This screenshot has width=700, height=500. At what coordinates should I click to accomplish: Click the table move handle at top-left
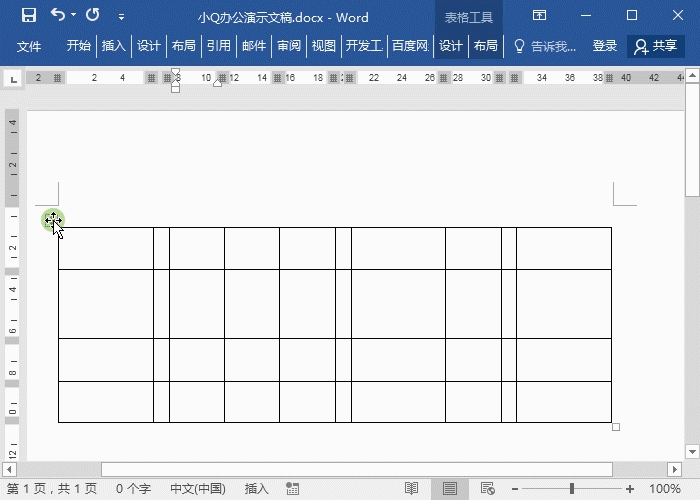point(53,219)
